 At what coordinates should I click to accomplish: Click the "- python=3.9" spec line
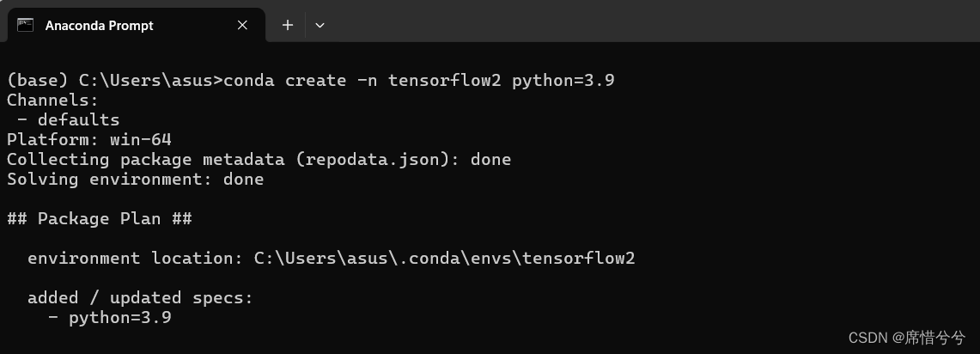110,318
